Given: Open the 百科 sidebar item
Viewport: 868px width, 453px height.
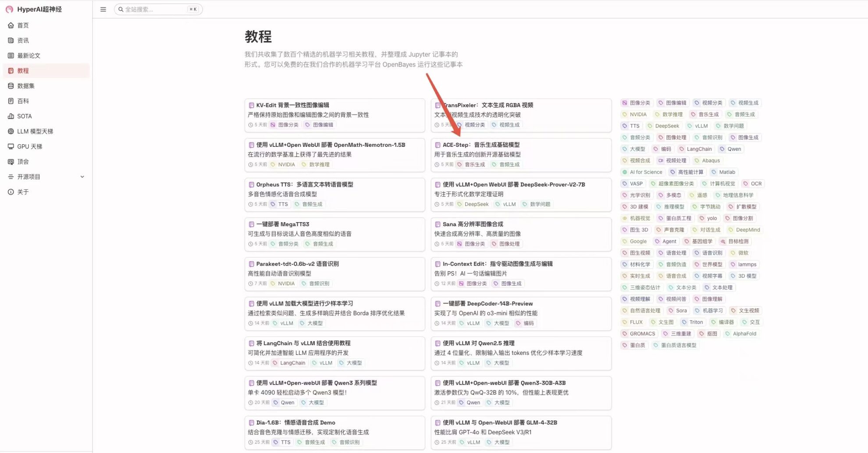Looking at the screenshot, I should 23,101.
